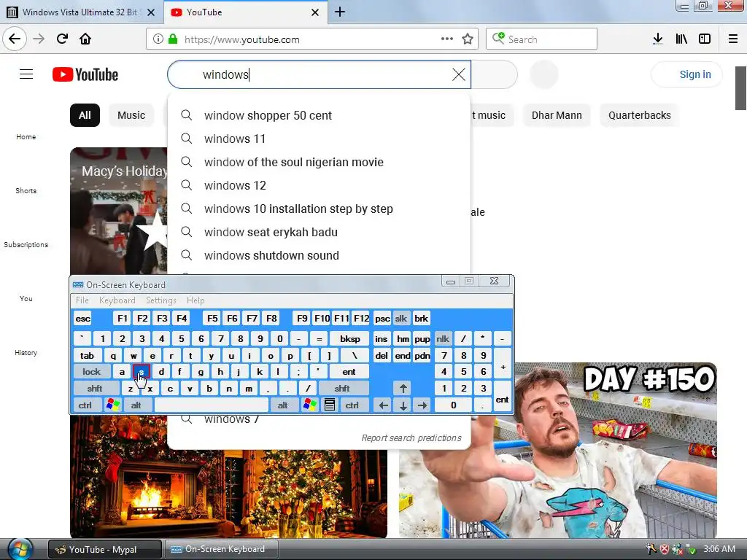This screenshot has height=560, width=747.
Task: Toggle the right alt key
Action: (x=283, y=405)
